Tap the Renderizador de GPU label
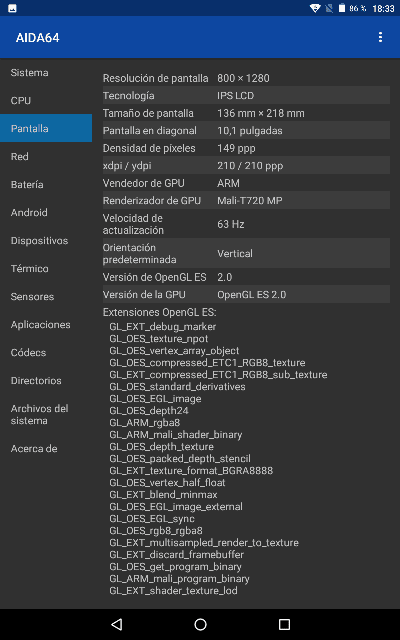400x640 pixels. tap(152, 200)
